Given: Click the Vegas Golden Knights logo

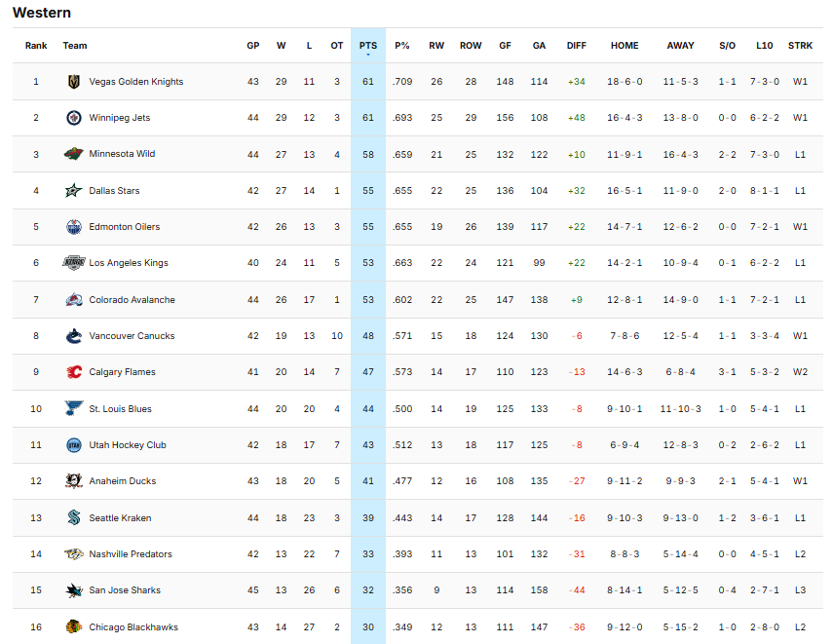Looking at the screenshot, I should [74, 82].
